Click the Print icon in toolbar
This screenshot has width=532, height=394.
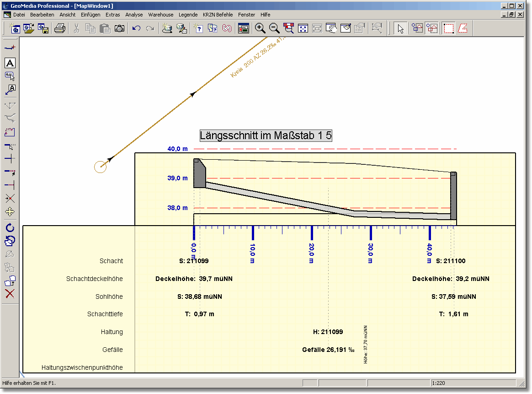point(60,29)
